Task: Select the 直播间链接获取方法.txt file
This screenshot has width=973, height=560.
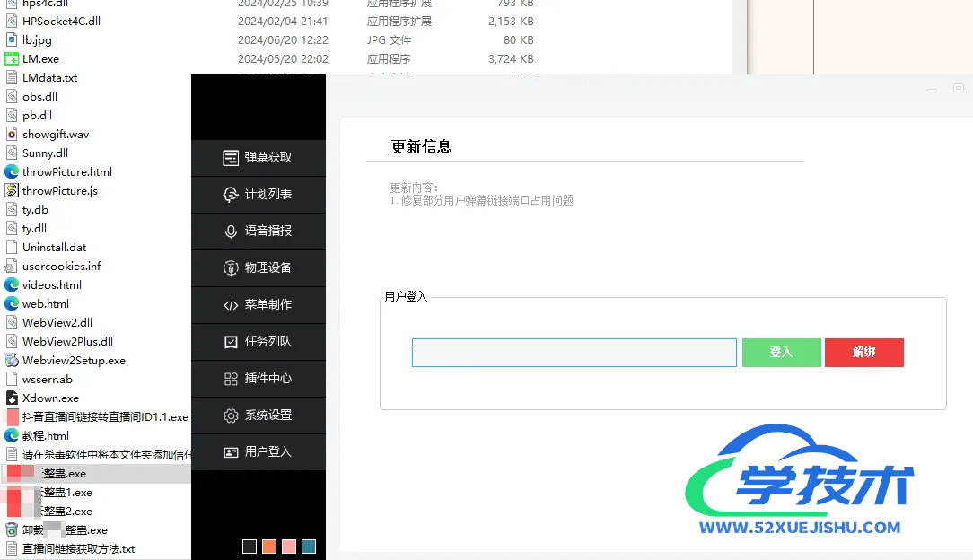Action: [78, 549]
